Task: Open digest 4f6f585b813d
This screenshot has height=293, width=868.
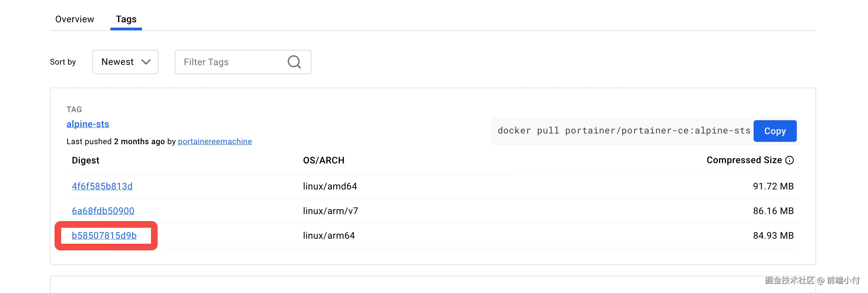Action: tap(102, 186)
